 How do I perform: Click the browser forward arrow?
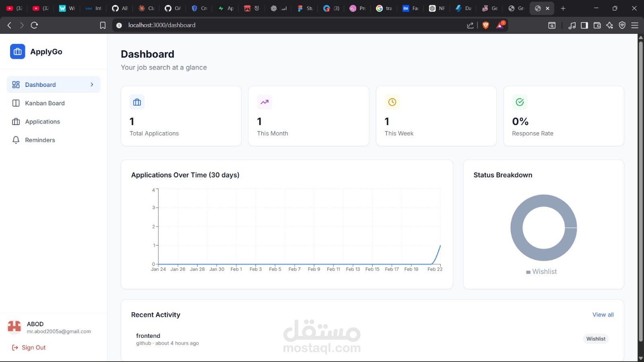click(x=22, y=25)
